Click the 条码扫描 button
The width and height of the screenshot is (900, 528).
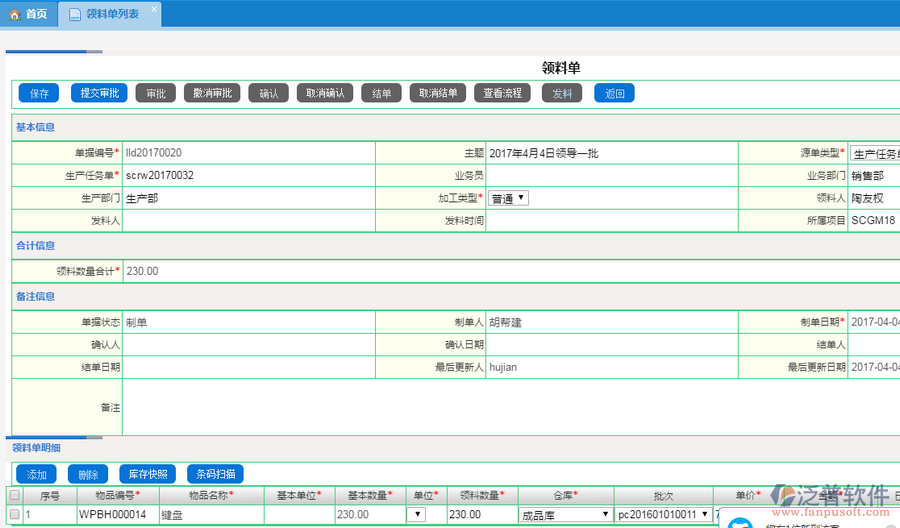215,474
